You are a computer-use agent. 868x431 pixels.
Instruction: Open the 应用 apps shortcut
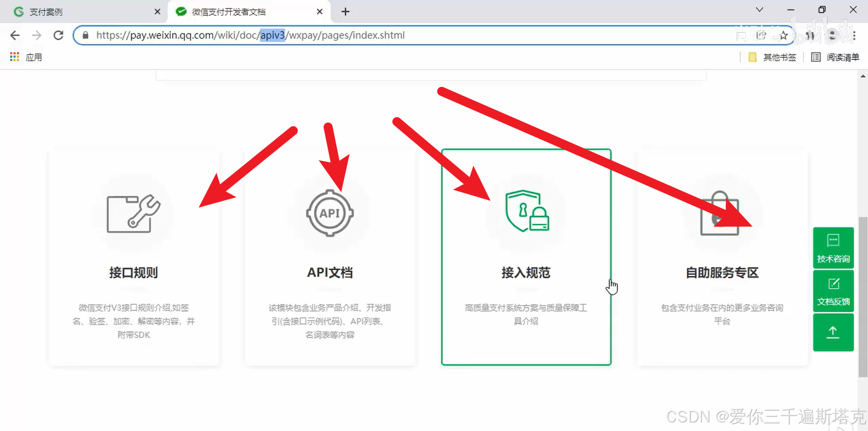[x=26, y=57]
